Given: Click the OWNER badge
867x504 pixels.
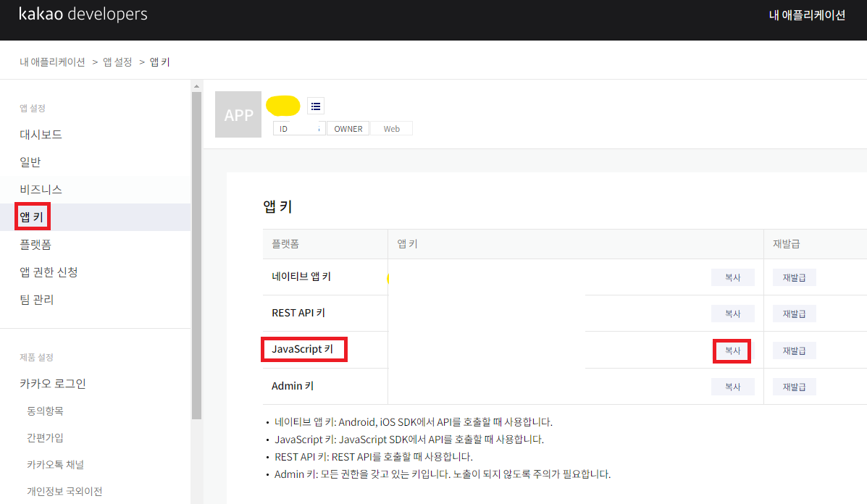Looking at the screenshot, I should tap(348, 129).
